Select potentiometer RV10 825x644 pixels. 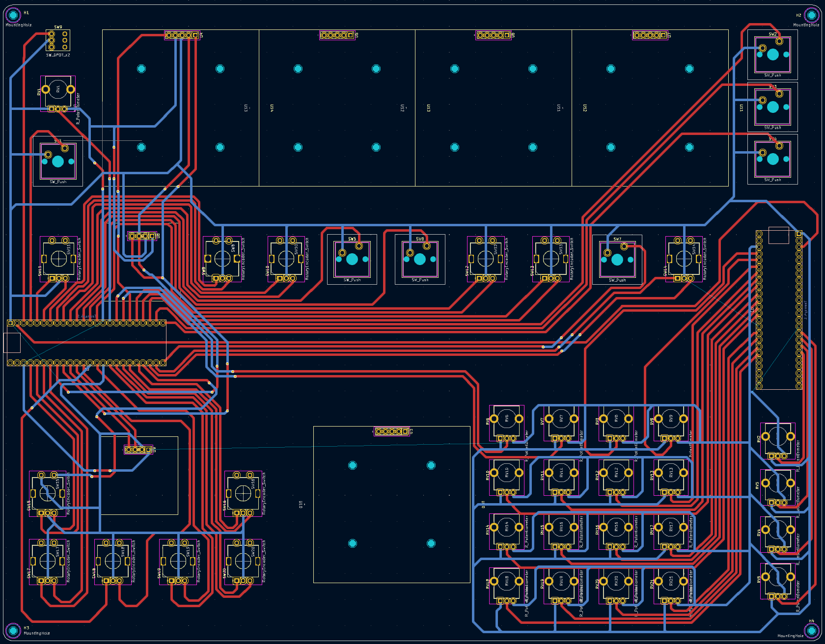[x=507, y=478]
